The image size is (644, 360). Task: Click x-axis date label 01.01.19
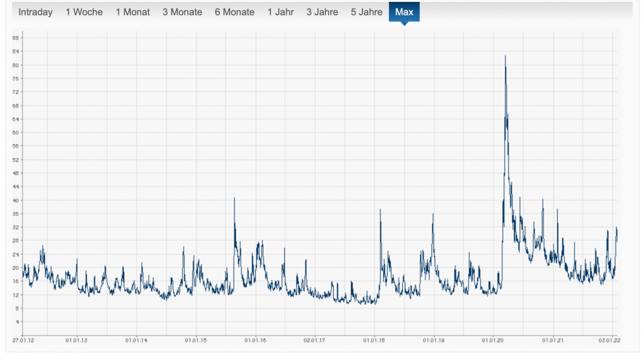tap(433, 340)
